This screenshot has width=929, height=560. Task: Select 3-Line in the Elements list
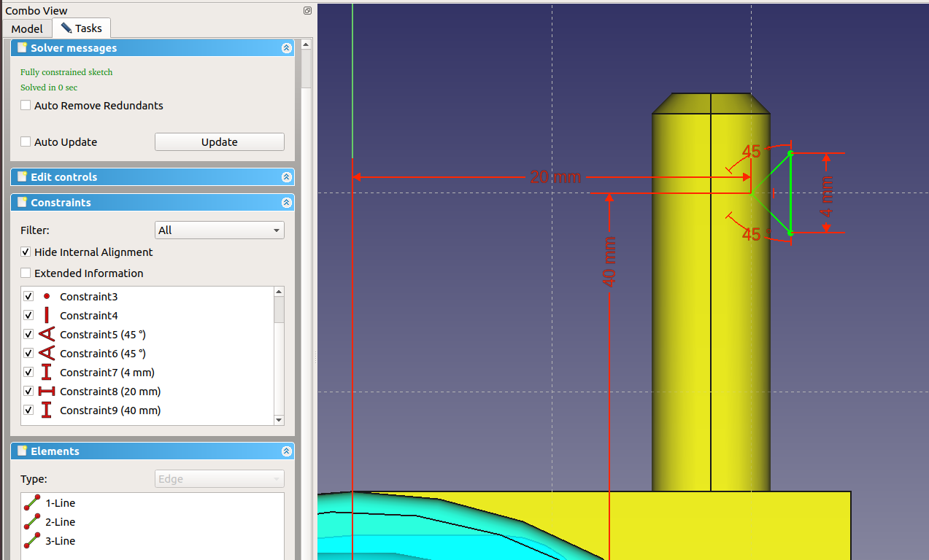coord(60,541)
